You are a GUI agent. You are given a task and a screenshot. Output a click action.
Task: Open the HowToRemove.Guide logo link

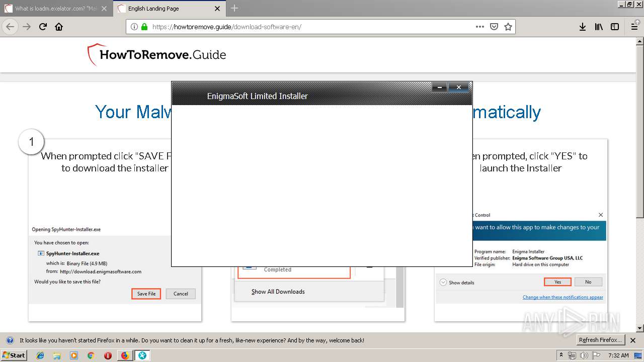[156, 55]
